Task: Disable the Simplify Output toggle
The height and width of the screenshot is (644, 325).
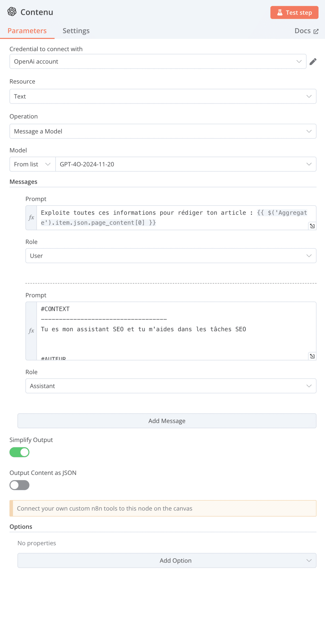Action: (19, 452)
